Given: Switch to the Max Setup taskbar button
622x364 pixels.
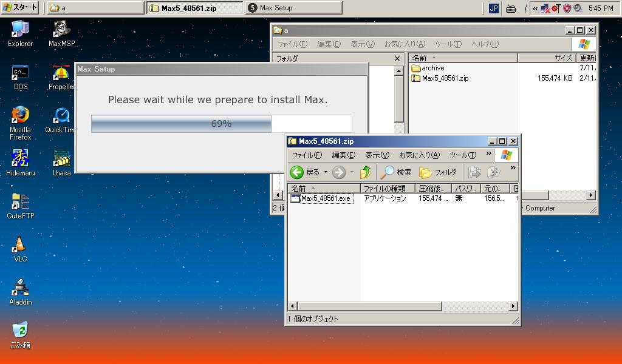Looking at the screenshot, I should pos(293,8).
